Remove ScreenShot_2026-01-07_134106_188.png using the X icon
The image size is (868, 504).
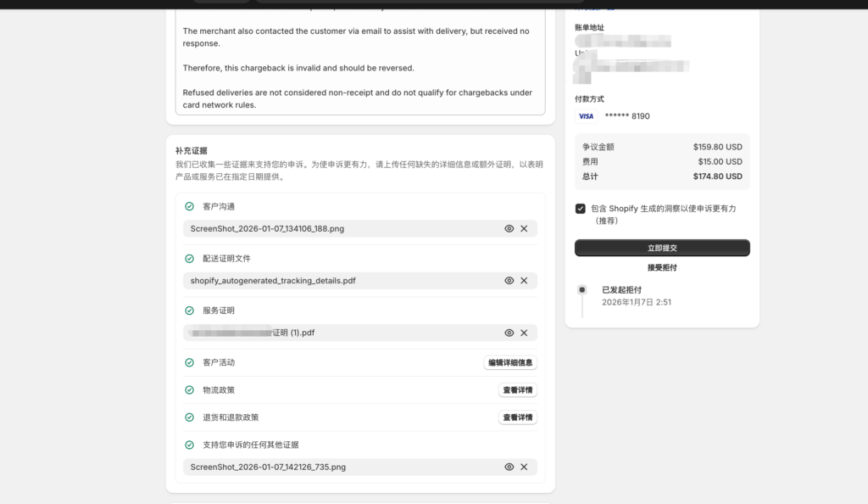click(525, 228)
